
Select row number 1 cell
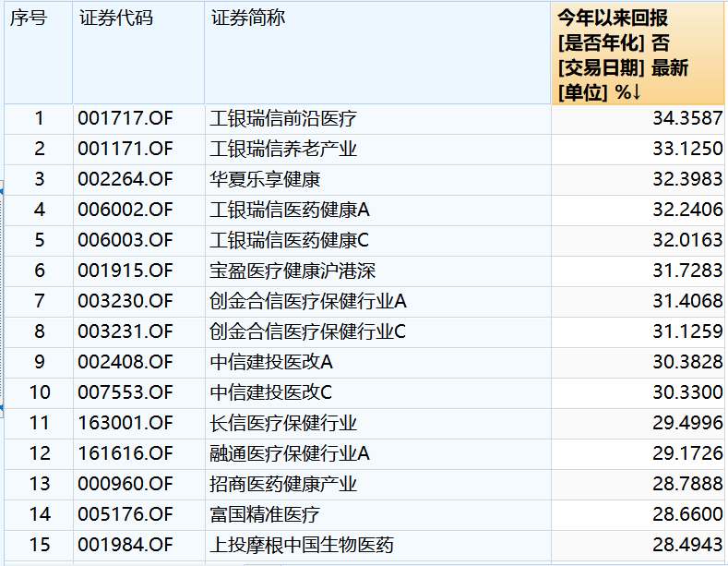39,118
